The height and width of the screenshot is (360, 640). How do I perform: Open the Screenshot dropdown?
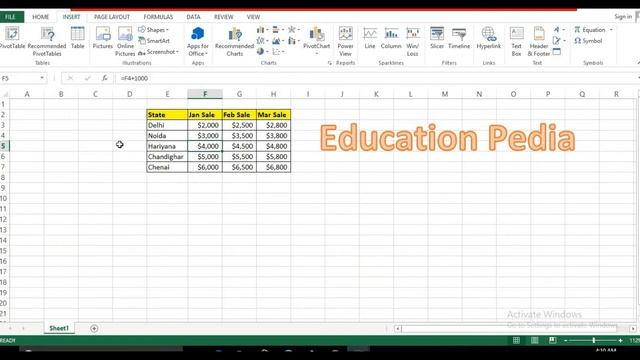[x=158, y=52]
